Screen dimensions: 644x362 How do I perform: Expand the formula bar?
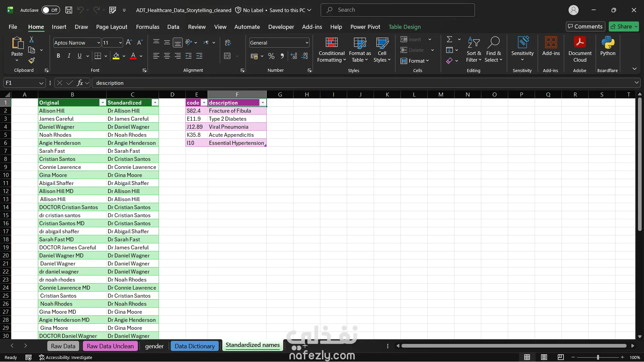[x=636, y=83]
